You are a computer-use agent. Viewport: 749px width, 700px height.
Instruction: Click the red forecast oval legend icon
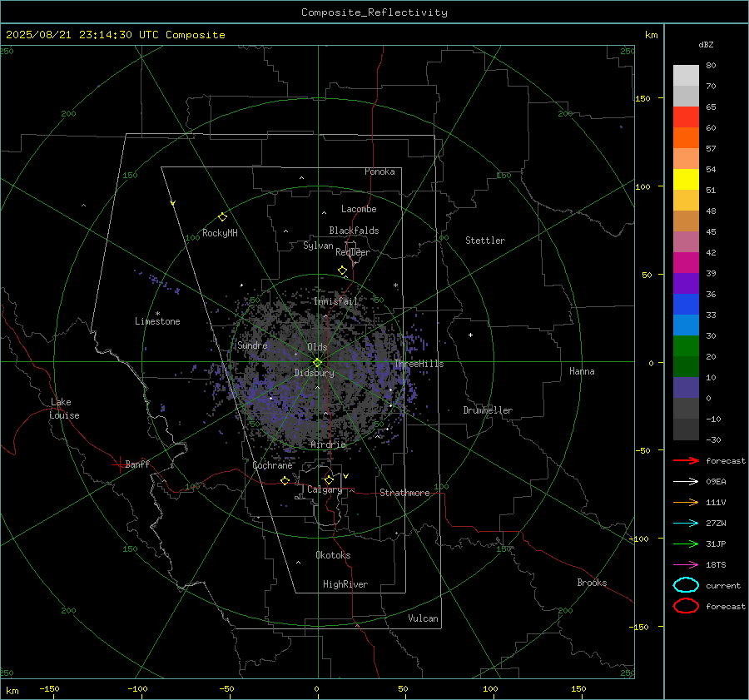pos(686,606)
